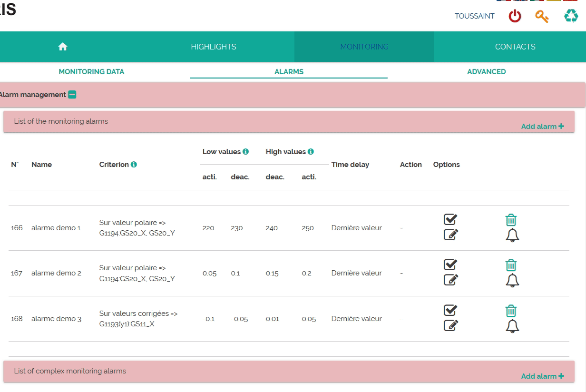586x392 pixels.
Task: Add alarm to complex monitoring alarms
Action: pyautogui.click(x=542, y=376)
